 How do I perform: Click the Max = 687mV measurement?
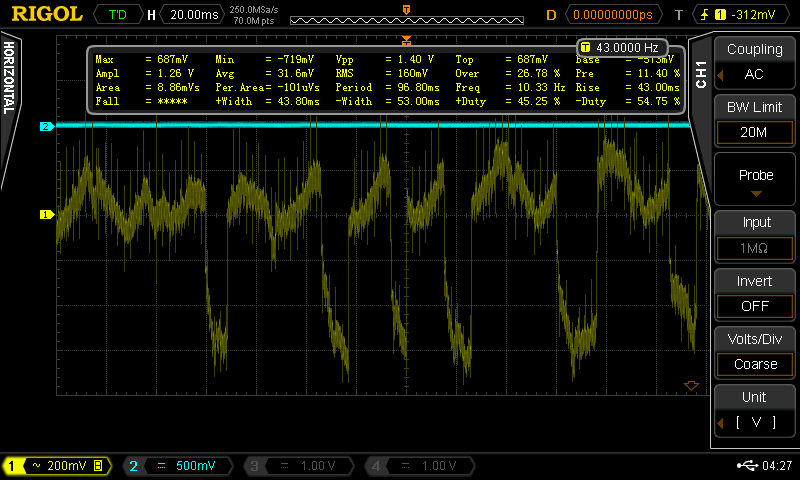142,60
